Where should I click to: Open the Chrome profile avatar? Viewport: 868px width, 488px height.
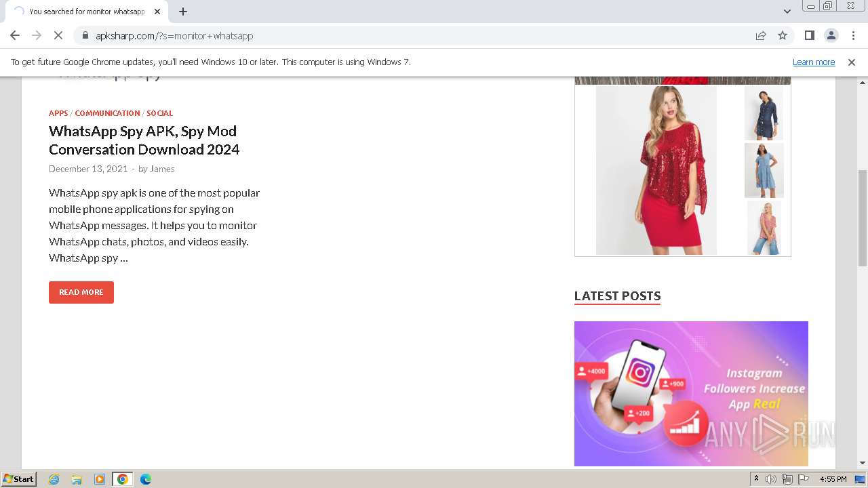point(831,35)
